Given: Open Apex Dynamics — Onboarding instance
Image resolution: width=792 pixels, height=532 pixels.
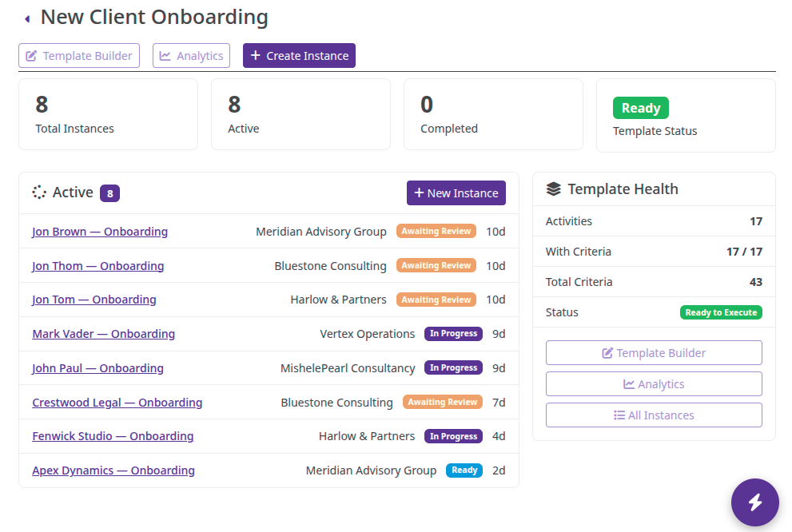Looking at the screenshot, I should [x=113, y=470].
